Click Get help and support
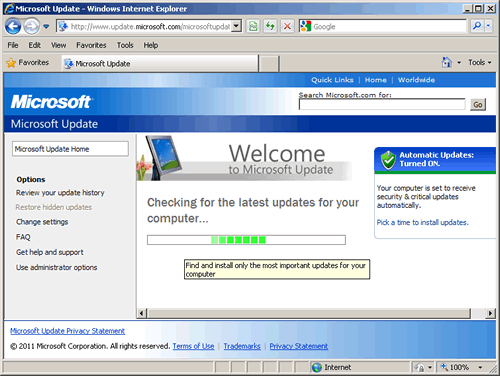Image resolution: width=500 pixels, height=376 pixels. (x=50, y=252)
